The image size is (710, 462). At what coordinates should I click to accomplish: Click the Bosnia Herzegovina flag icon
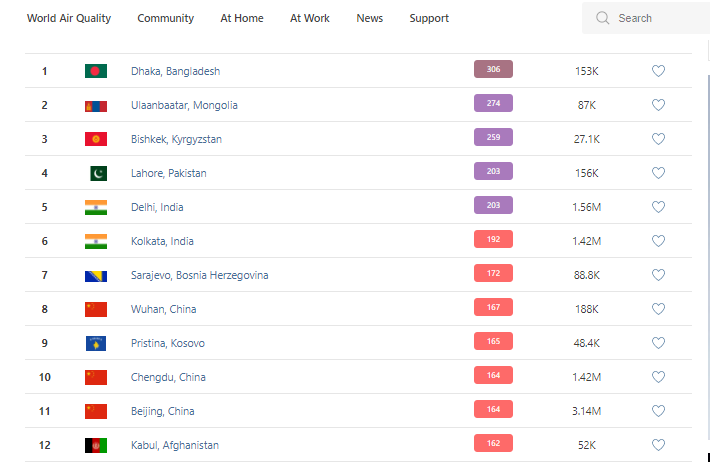click(x=96, y=275)
